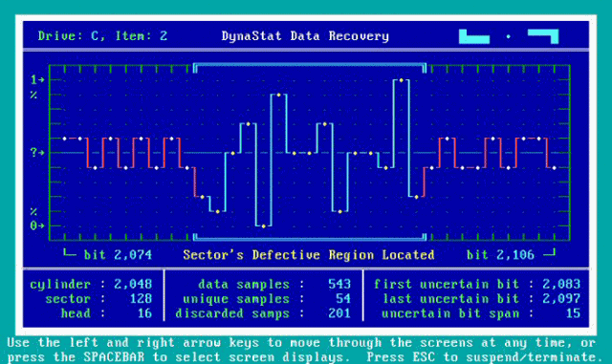This screenshot has width=612, height=364.
Task: Click the 'uncertain bit span' label
Action: point(450,313)
